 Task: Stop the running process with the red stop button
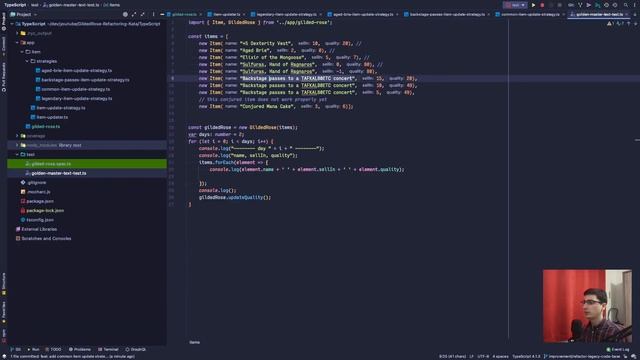coord(542,5)
